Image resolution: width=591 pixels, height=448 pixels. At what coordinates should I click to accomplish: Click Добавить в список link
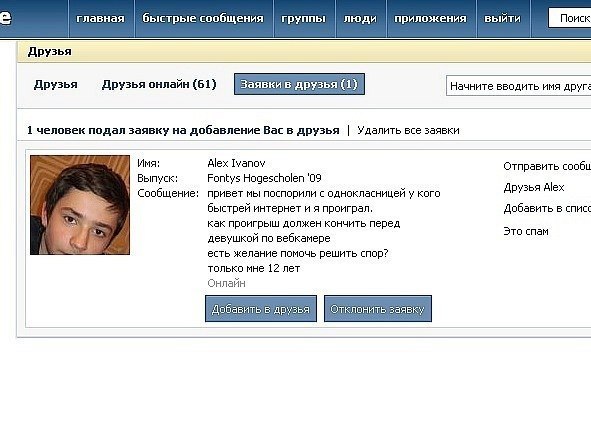pos(547,208)
